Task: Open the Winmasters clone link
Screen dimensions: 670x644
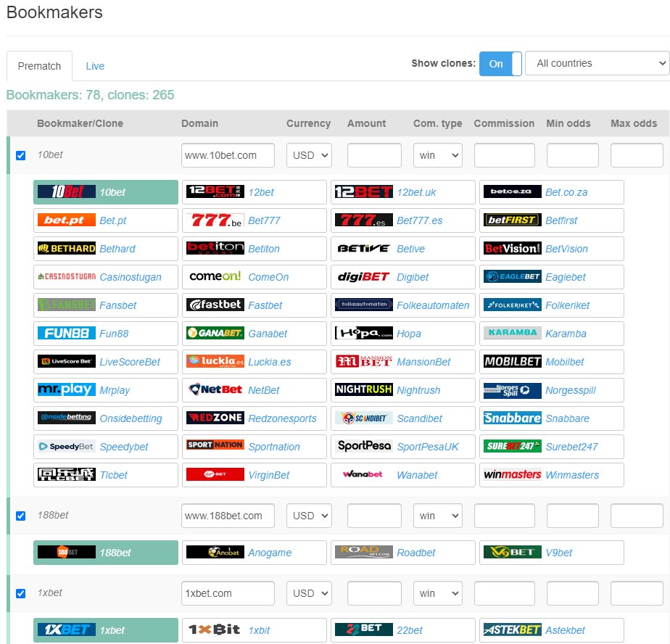Action: click(572, 475)
